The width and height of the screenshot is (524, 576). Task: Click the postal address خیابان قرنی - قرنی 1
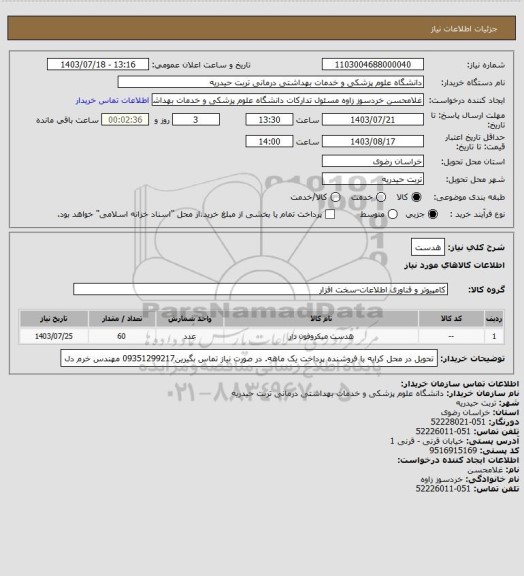(427, 441)
